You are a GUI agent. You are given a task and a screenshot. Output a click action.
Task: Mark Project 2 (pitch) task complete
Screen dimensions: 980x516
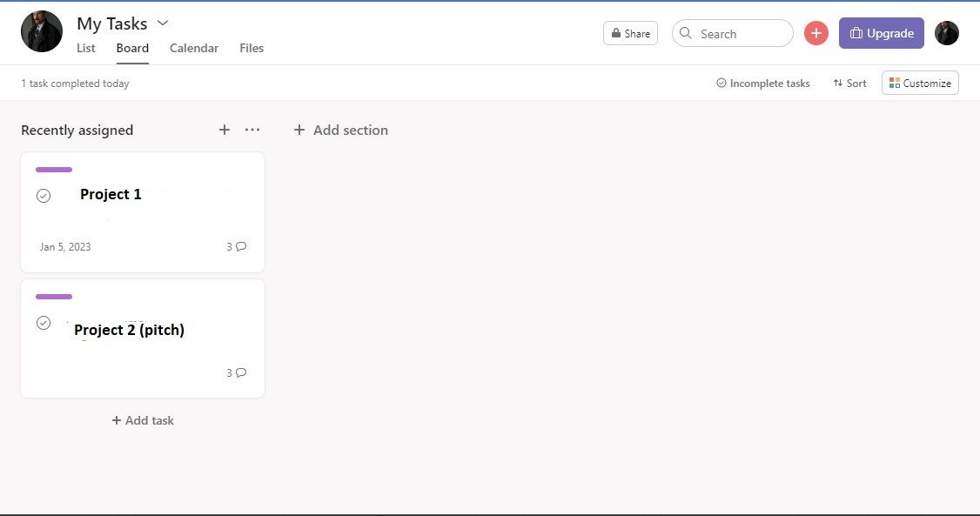point(44,323)
